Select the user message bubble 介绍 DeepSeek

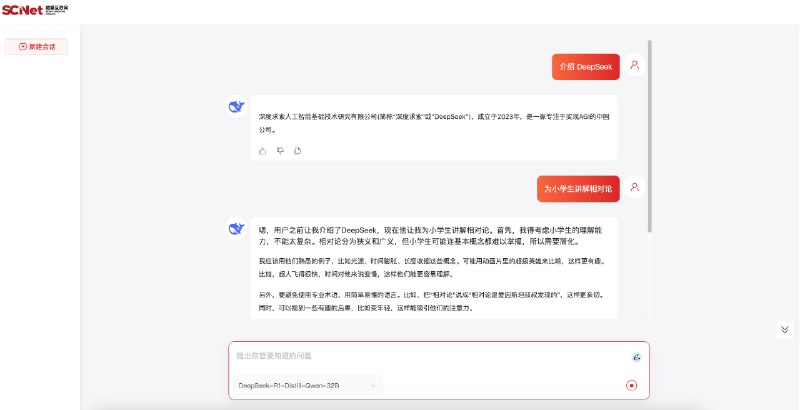point(586,67)
